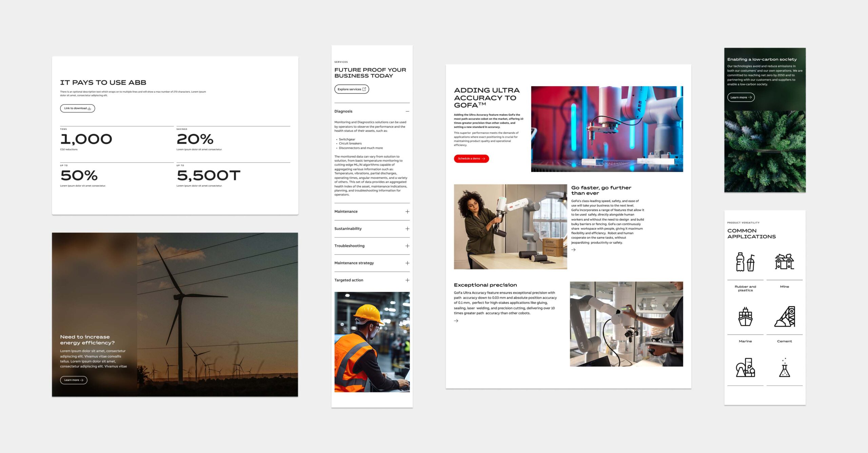Image resolution: width=868 pixels, height=453 pixels.
Task: Collapse the Diagnosis accordion section
Action: pos(372,111)
